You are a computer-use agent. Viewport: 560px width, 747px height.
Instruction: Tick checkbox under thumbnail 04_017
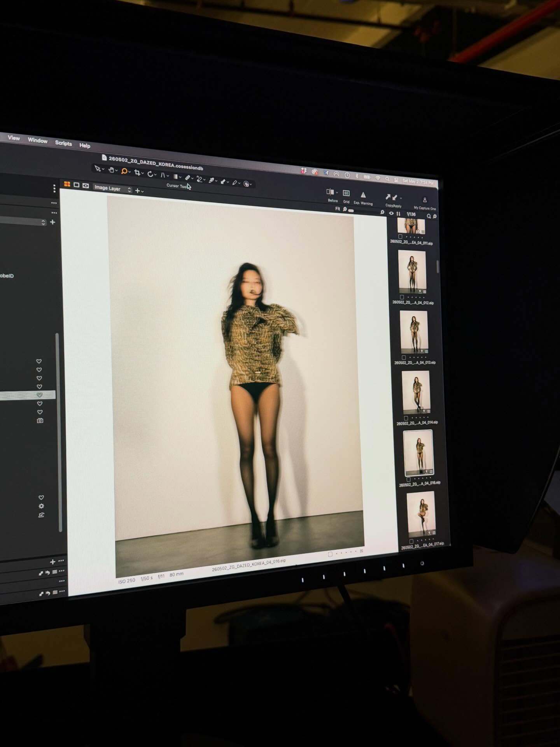pyautogui.click(x=411, y=541)
